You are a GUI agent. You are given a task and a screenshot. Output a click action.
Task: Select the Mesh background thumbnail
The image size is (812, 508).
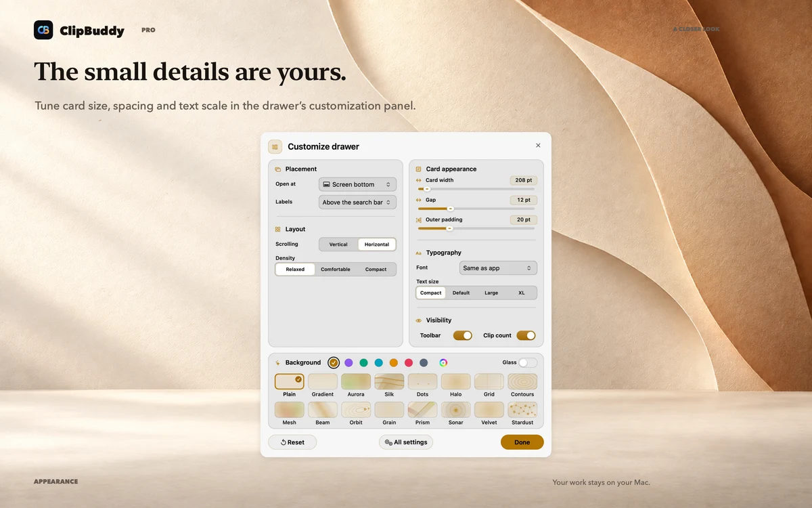(290, 410)
